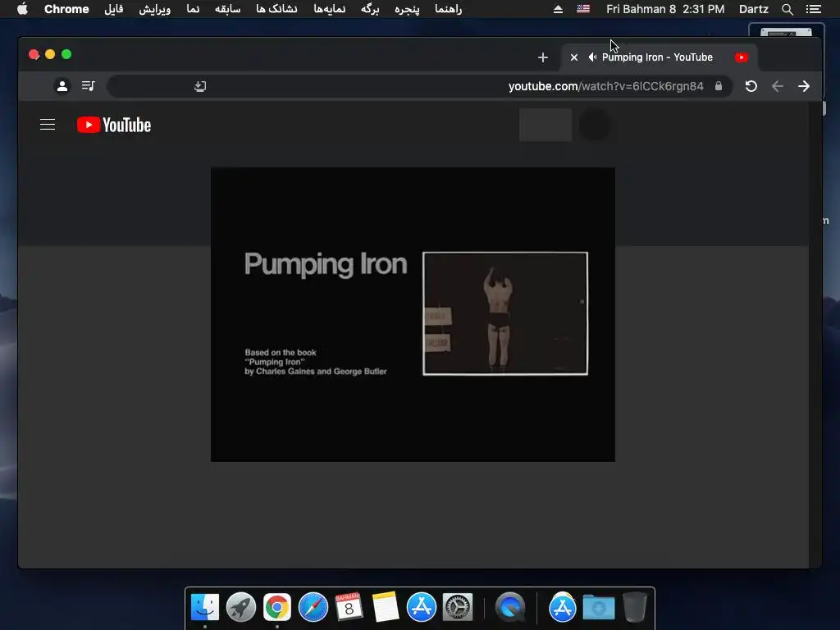Open System Preferences gear in Dock
This screenshot has height=630, width=840.
(x=458, y=607)
